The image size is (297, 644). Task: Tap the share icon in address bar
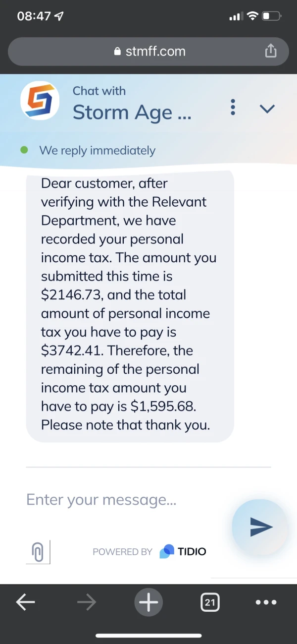270,51
